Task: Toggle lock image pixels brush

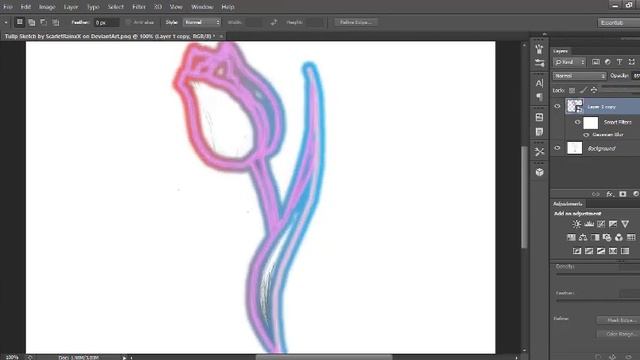Action: point(583,90)
